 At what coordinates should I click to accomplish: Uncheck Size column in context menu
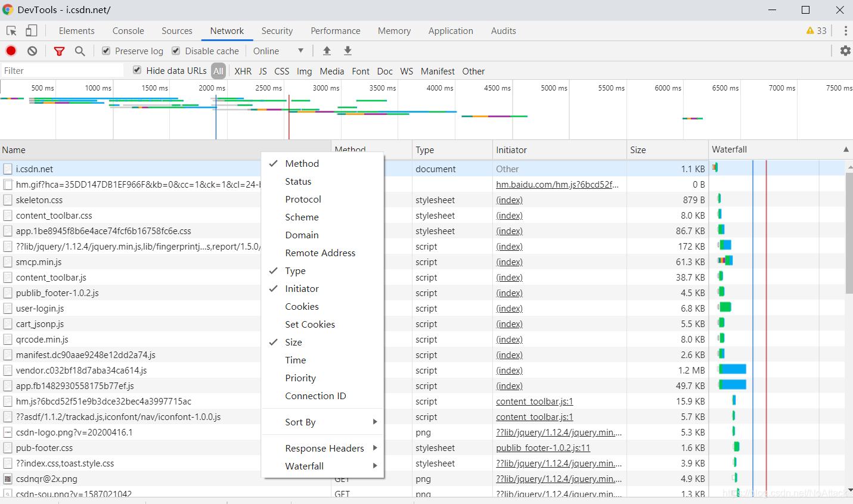[322, 343]
